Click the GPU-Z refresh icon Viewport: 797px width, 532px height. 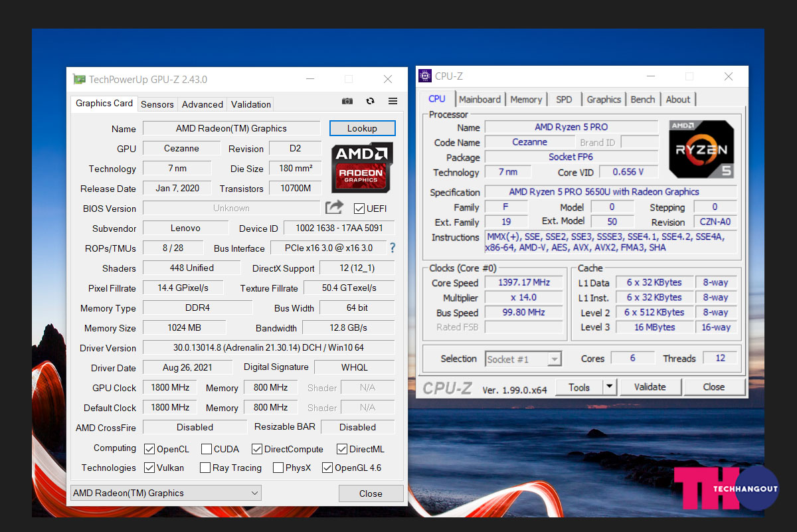coord(370,102)
